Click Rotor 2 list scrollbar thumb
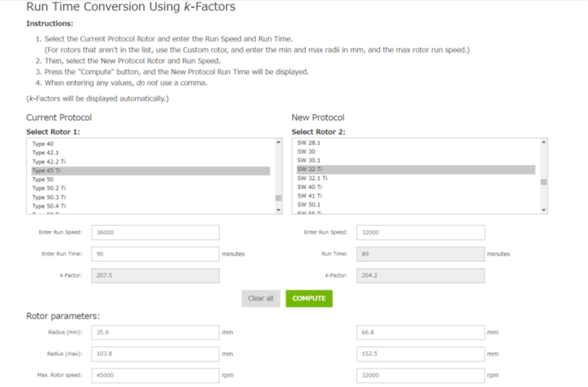Image resolution: width=588 pixels, height=387 pixels. click(x=544, y=182)
